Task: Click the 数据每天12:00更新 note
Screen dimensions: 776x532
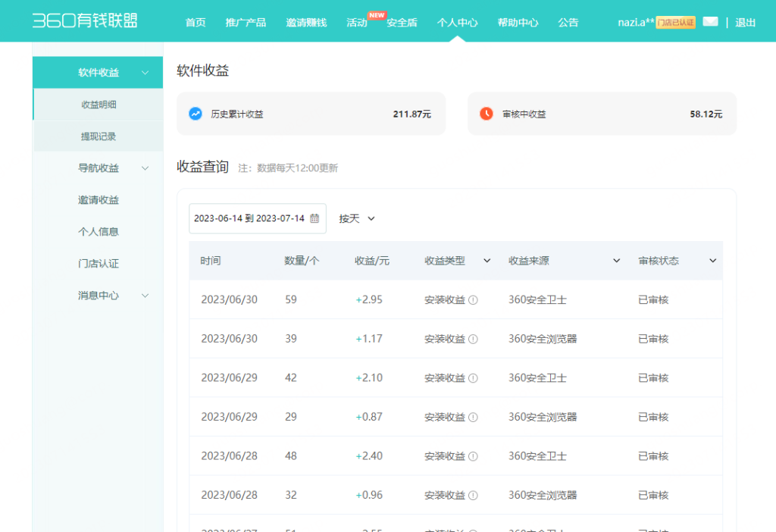Action: click(297, 168)
